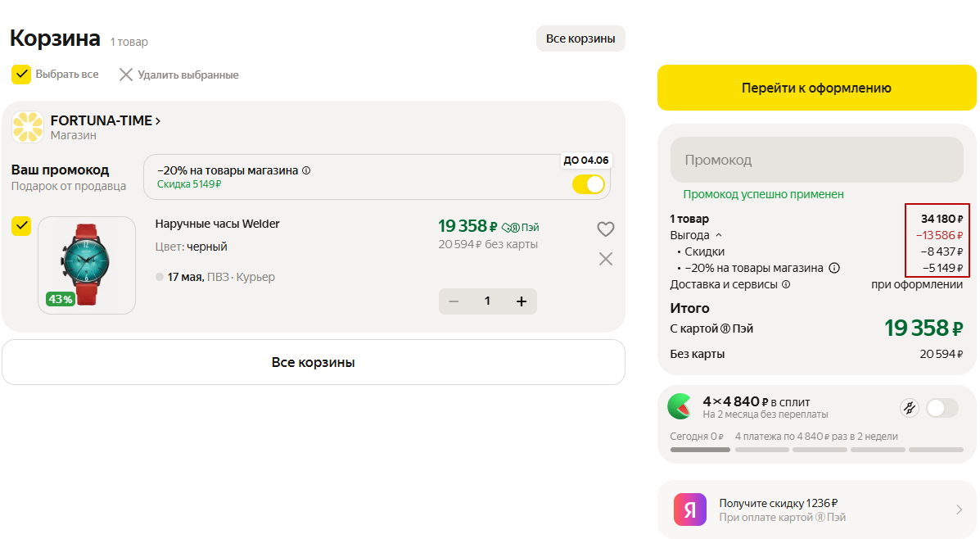The height and width of the screenshot is (539, 980).
Task: Click 4×4 840 ₽ в сплит heading
Action: tap(756, 401)
